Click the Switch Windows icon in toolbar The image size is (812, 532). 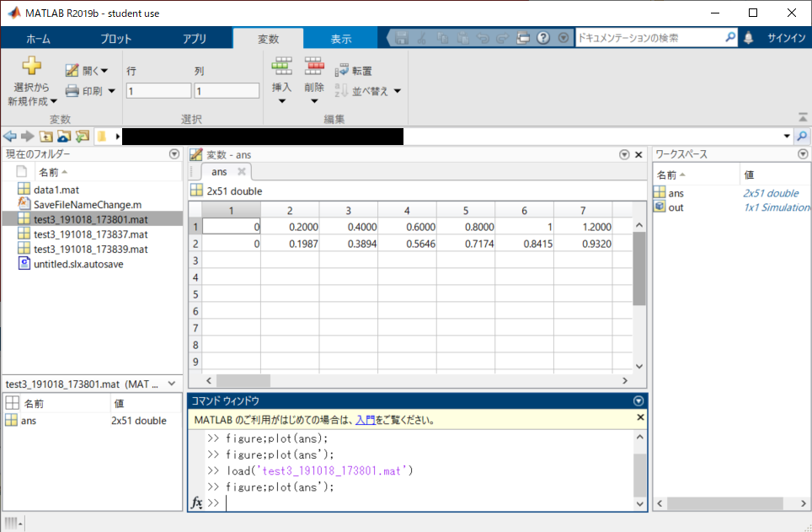pyautogui.click(x=523, y=38)
